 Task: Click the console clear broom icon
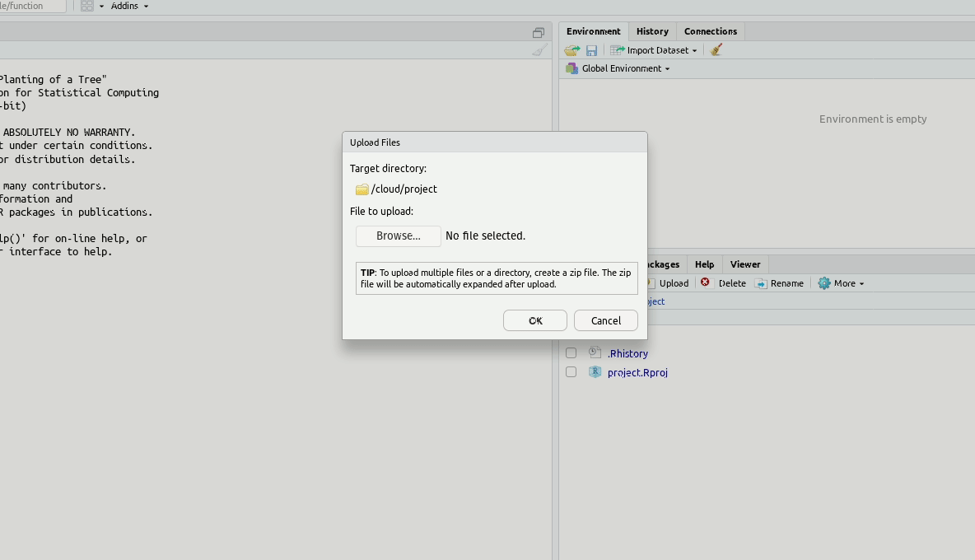click(539, 50)
